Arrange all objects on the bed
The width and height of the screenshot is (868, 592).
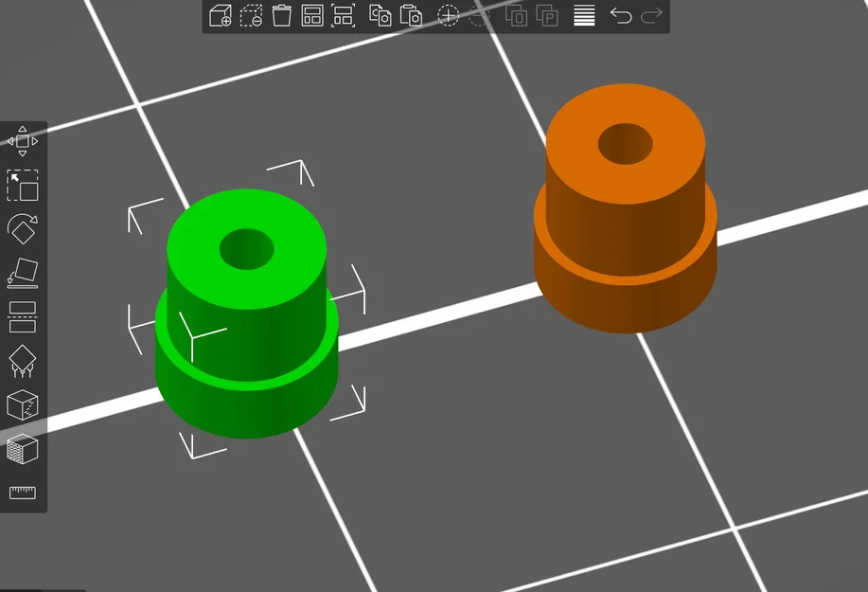[x=312, y=15]
